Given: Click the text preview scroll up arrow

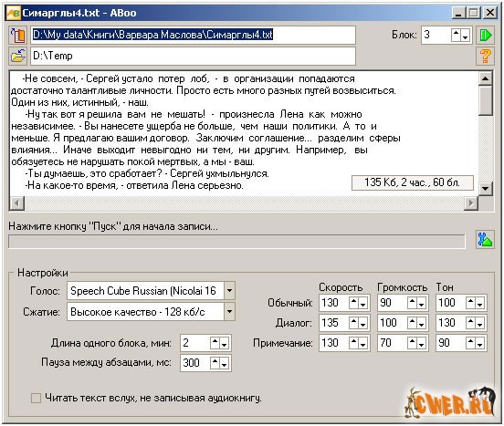Looking at the screenshot, I should (485, 78).
